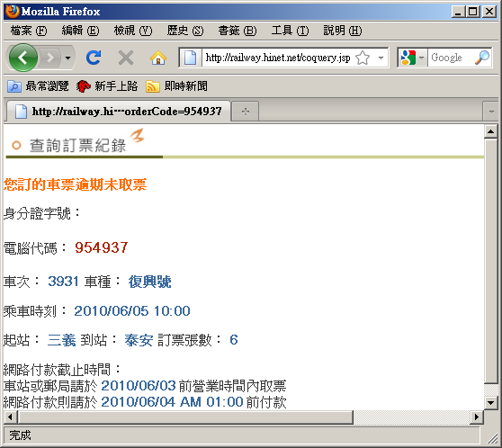The height and width of the screenshot is (448, 502).
Task: Open the list all tabs dropdown
Action: (491, 112)
